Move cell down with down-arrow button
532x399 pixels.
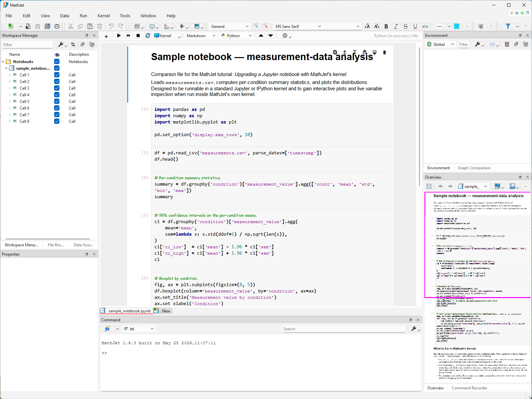pos(271,36)
